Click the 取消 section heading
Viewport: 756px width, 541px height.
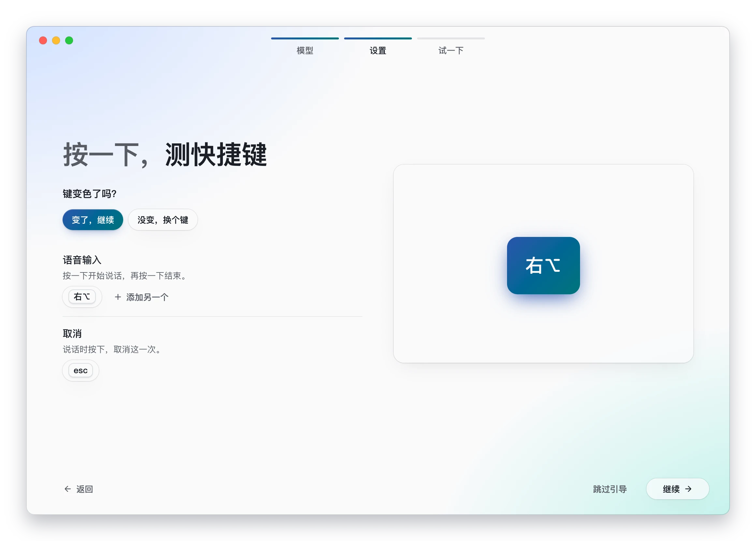pyautogui.click(x=72, y=333)
